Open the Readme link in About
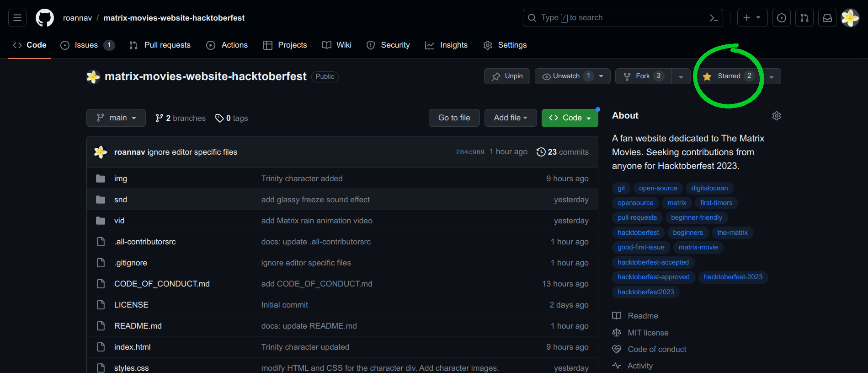This screenshot has height=373, width=868. click(635, 316)
